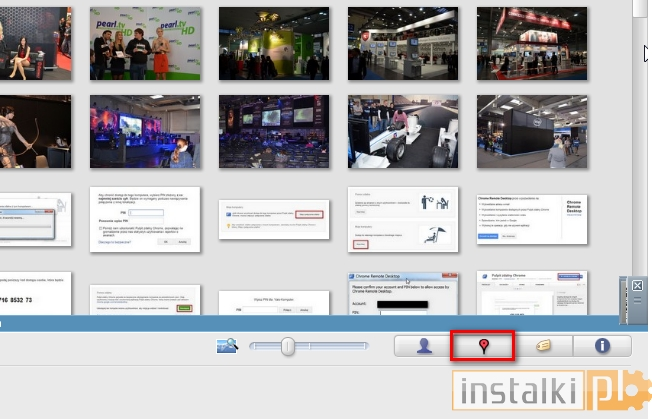Show the Places panel with the red pin
652x419 pixels.
pos(484,346)
